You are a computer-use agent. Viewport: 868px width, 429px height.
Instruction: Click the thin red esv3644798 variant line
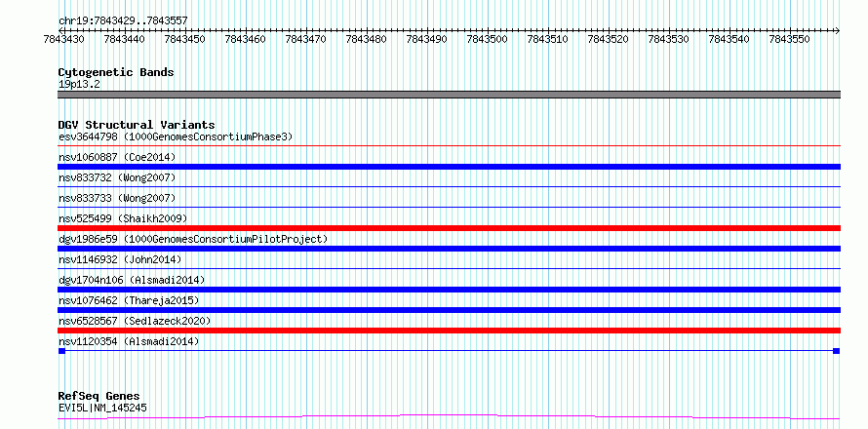click(x=449, y=146)
